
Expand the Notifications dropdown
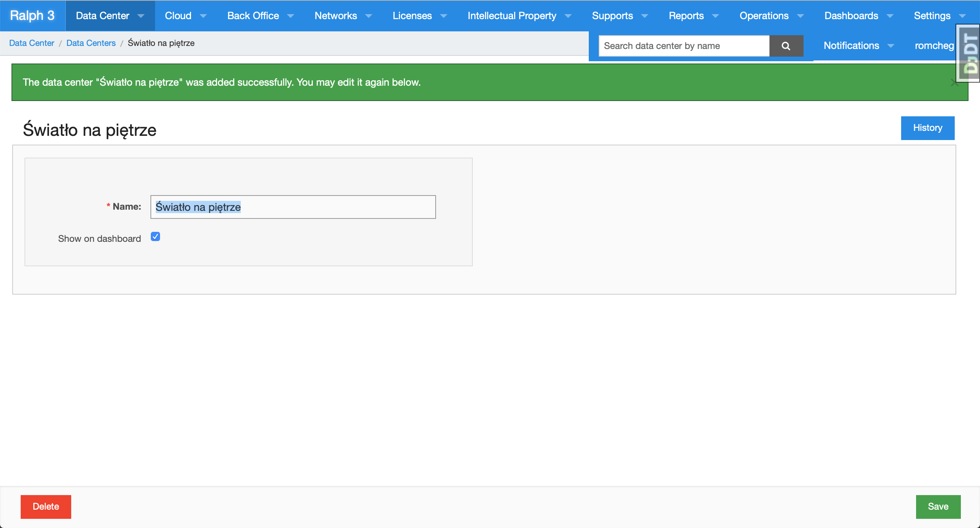tap(858, 46)
